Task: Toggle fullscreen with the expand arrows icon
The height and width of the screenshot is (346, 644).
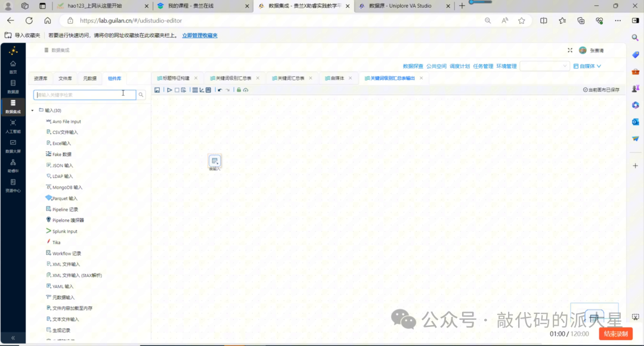Action: pyautogui.click(x=570, y=50)
